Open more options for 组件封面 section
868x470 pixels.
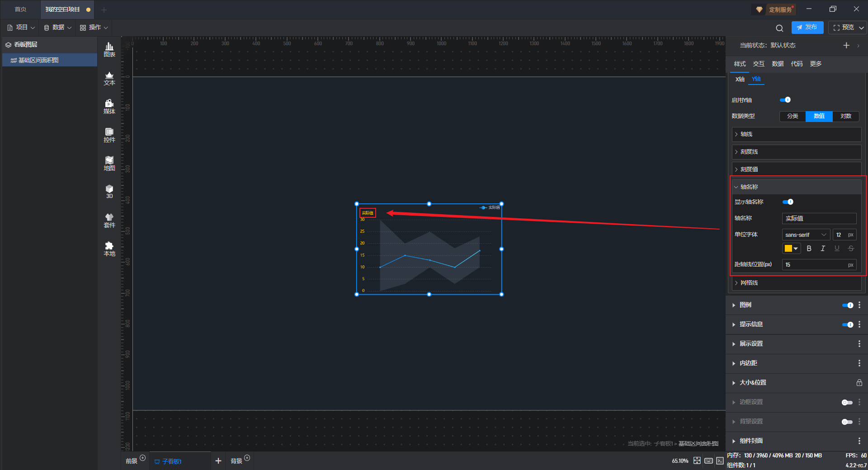tap(859, 441)
